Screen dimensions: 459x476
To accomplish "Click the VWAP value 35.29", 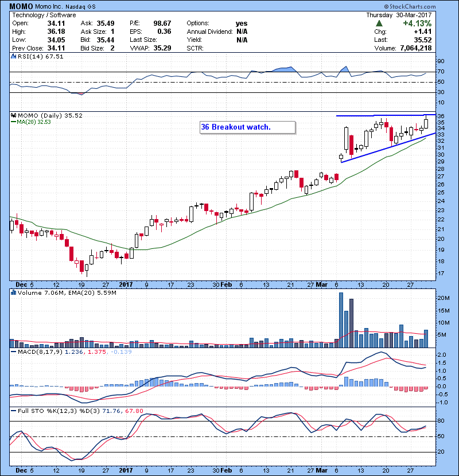I will pos(162,48).
